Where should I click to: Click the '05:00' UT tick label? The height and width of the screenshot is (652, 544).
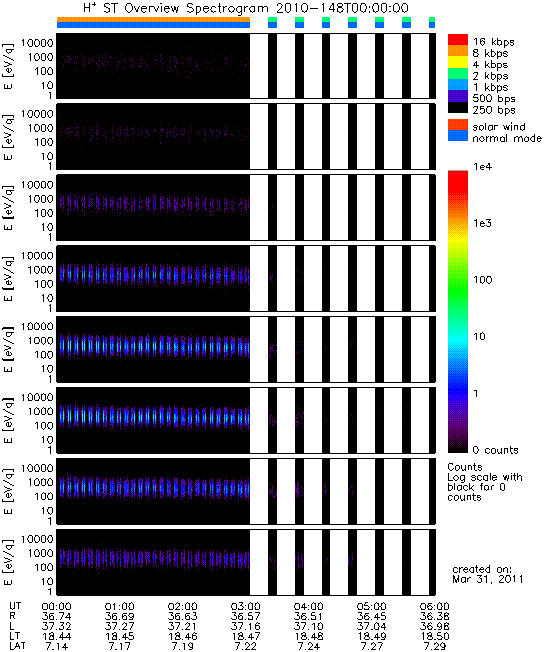point(371,607)
